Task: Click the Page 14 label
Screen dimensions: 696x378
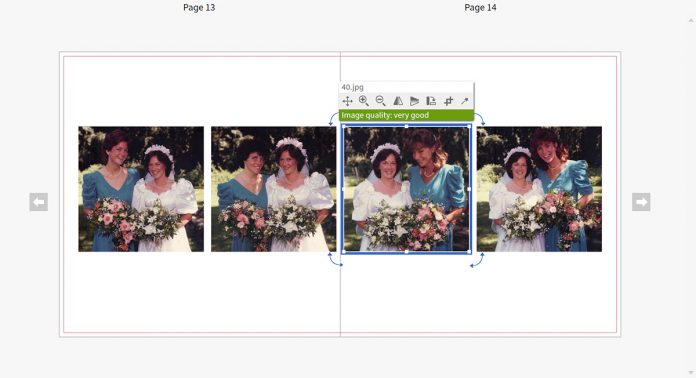Action: coord(480,8)
